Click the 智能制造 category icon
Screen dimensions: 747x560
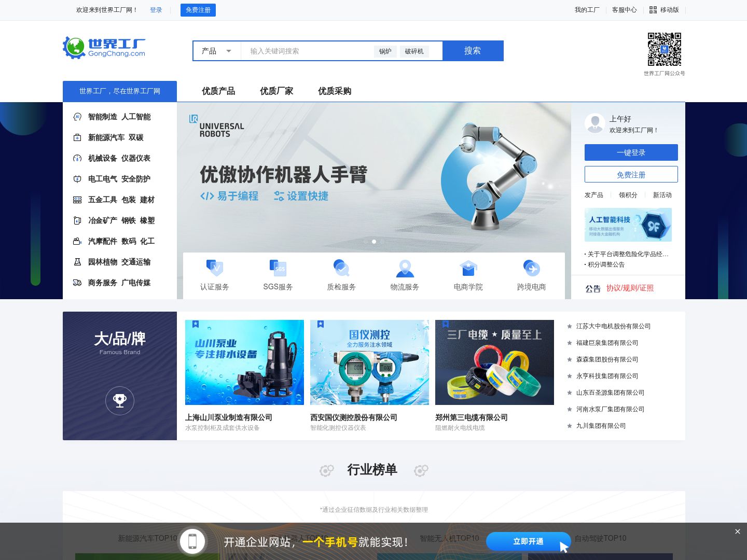tap(77, 117)
